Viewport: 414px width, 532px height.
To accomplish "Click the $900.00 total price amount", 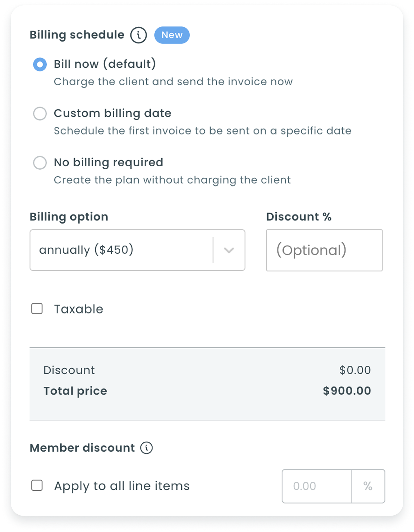I will (x=347, y=391).
